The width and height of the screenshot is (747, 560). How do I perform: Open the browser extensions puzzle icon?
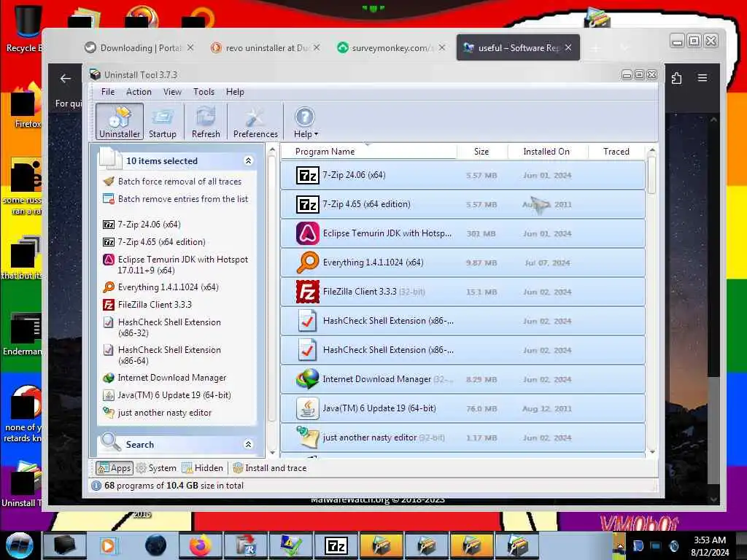[x=676, y=78]
